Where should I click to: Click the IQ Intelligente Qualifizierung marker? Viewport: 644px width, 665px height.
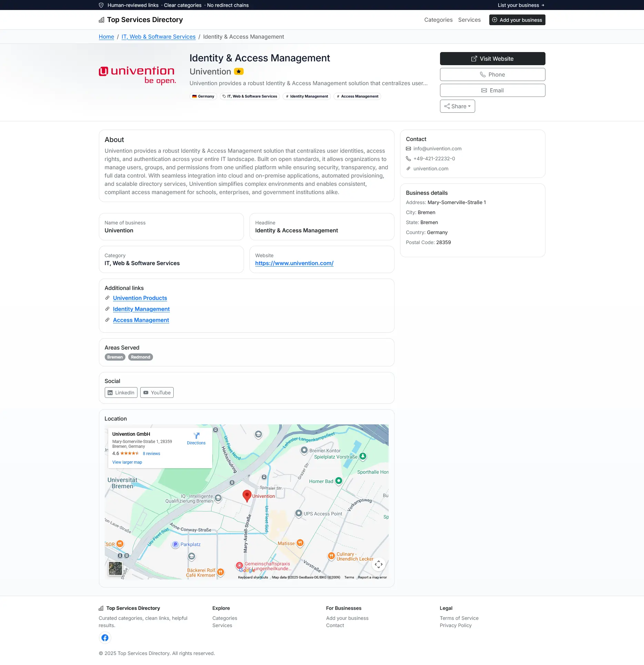click(x=218, y=498)
